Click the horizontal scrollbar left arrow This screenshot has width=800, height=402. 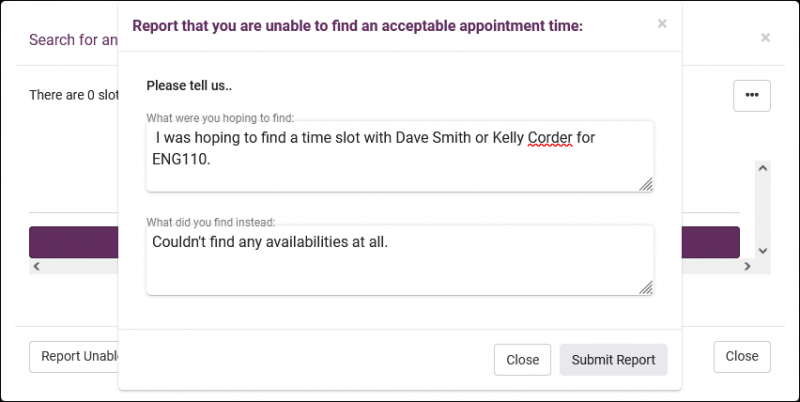tap(36, 267)
